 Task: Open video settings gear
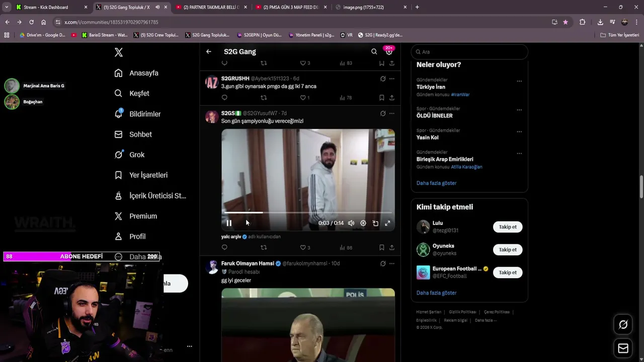click(x=363, y=223)
